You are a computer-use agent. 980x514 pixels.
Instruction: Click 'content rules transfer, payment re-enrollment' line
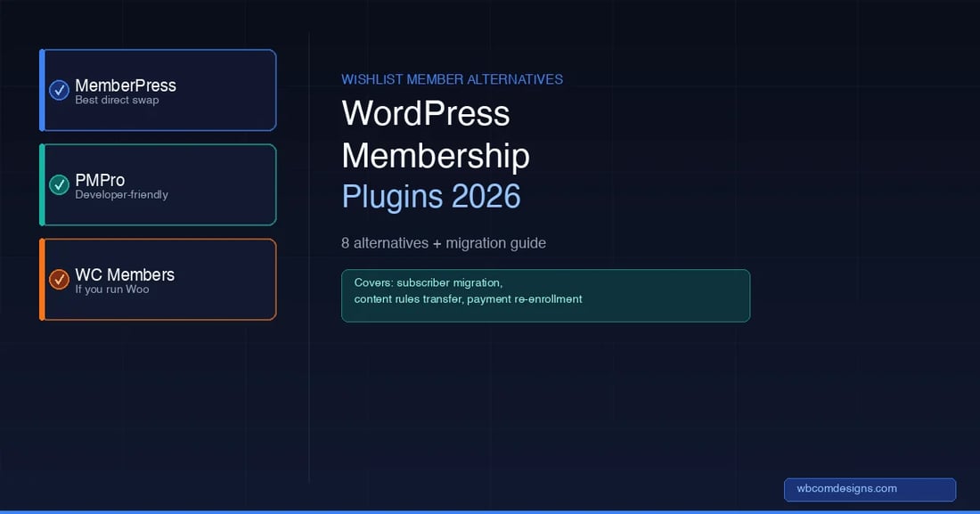pyautogui.click(x=468, y=299)
